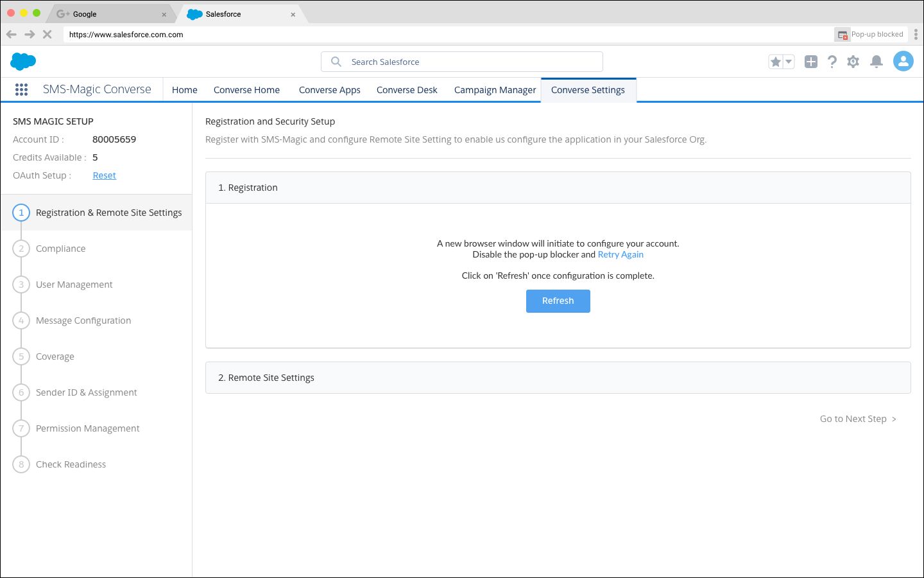
Task: Click the stop loading X button
Action: point(47,35)
